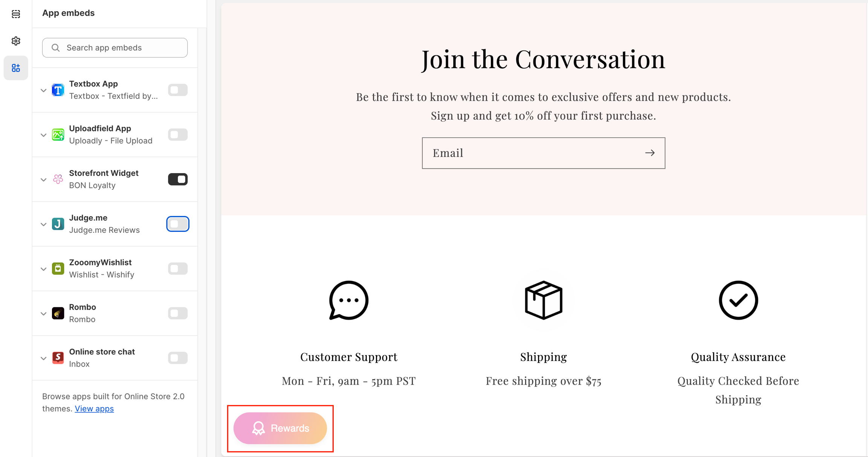Turn on the Judge.me Reviews toggle
Image resolution: width=868 pixels, height=457 pixels.
click(x=178, y=224)
